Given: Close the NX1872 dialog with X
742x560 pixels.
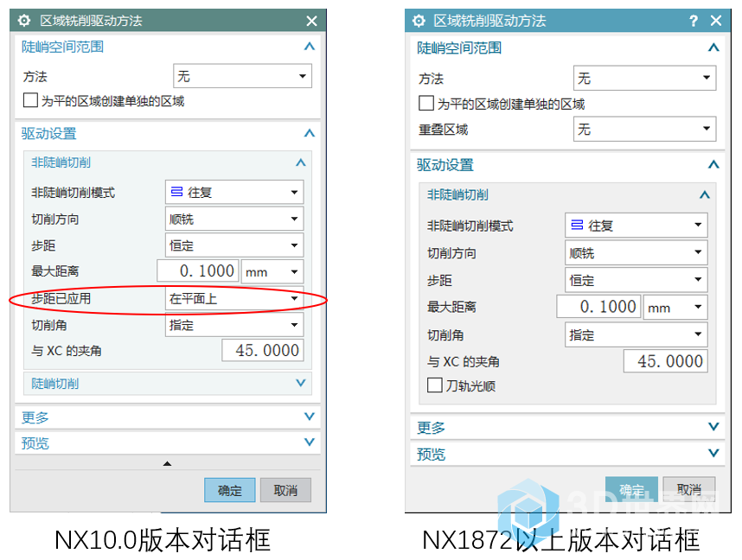Looking at the screenshot, I should 716,21.
